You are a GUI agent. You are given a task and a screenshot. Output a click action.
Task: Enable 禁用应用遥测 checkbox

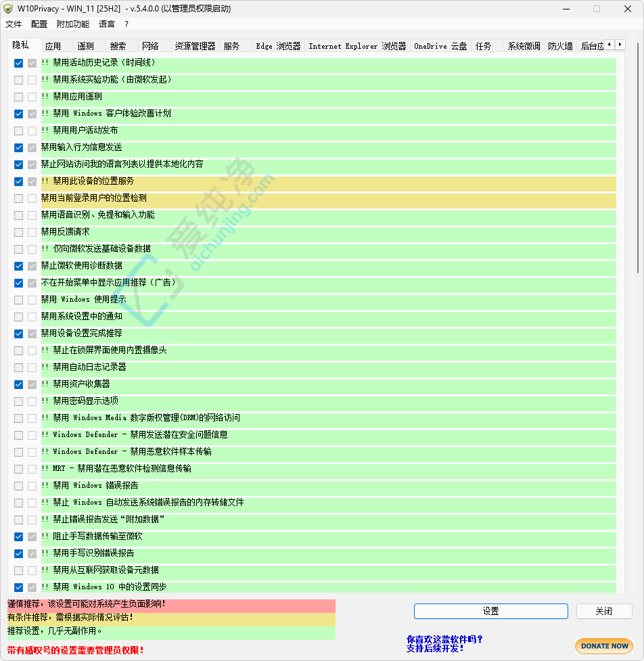tap(18, 97)
